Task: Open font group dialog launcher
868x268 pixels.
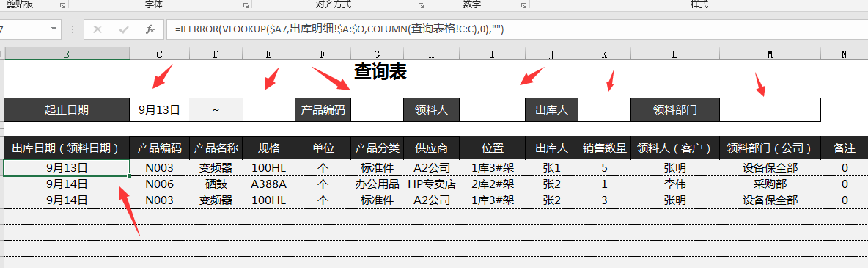Action: point(246,5)
